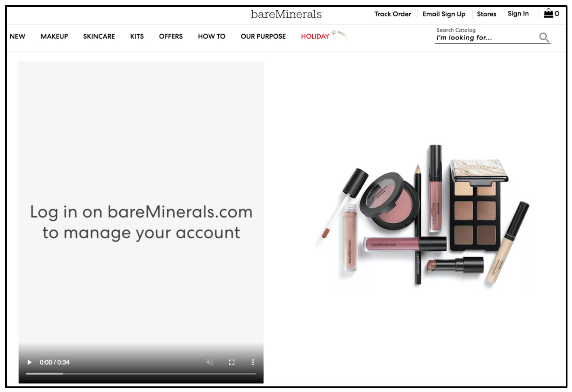Expand the SKINCARE navigation menu
572x392 pixels.
99,36
